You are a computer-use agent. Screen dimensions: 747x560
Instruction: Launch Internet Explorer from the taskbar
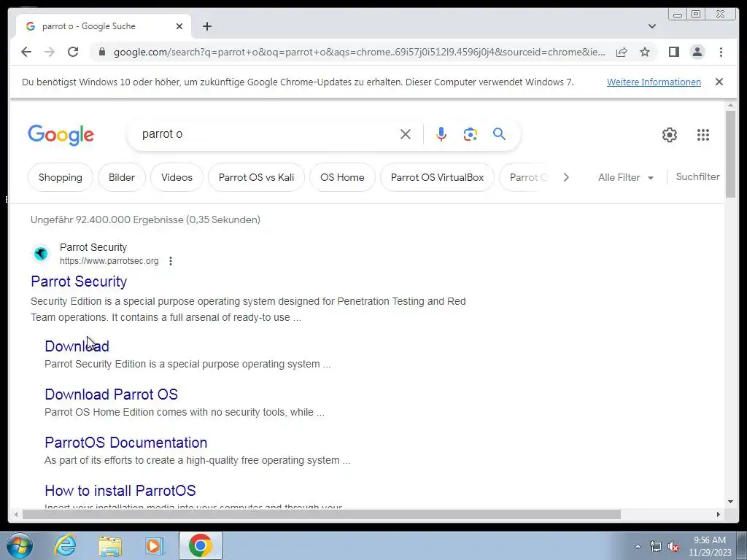click(65, 545)
